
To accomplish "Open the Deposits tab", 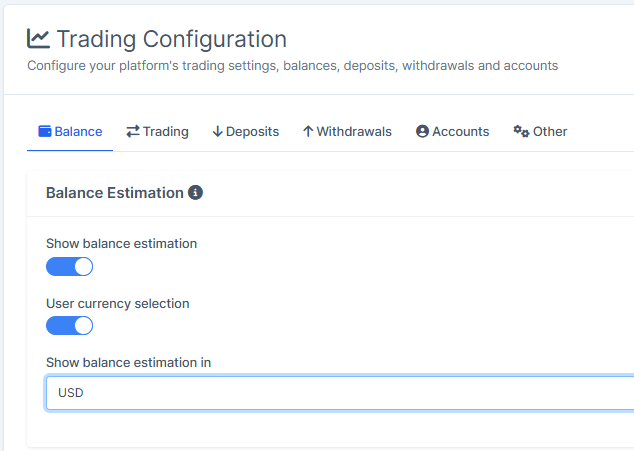I will [x=253, y=131].
